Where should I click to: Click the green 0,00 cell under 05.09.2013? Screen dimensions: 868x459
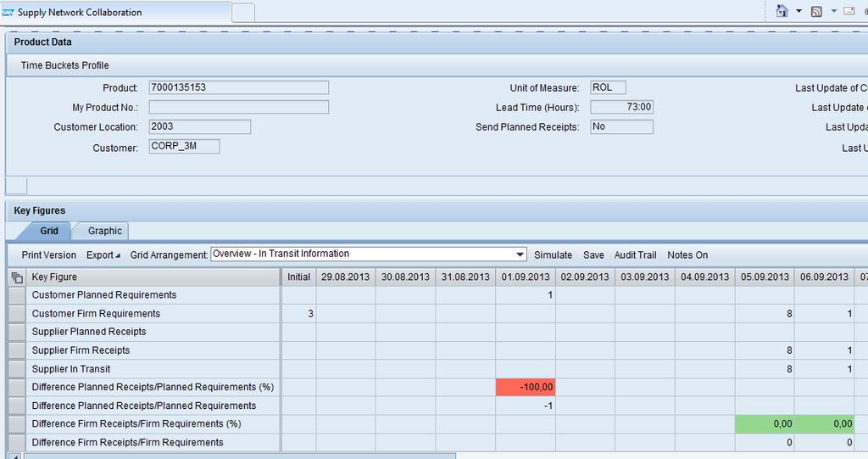[x=765, y=424]
